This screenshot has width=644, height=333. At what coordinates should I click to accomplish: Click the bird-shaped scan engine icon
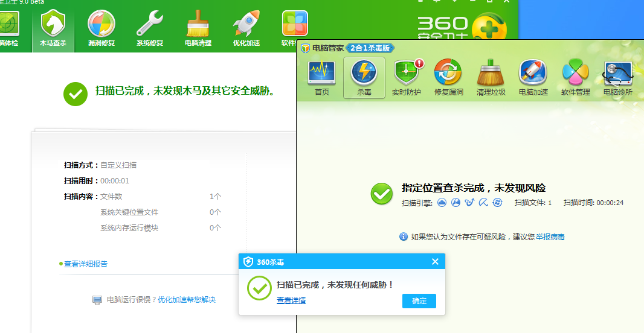(x=469, y=202)
